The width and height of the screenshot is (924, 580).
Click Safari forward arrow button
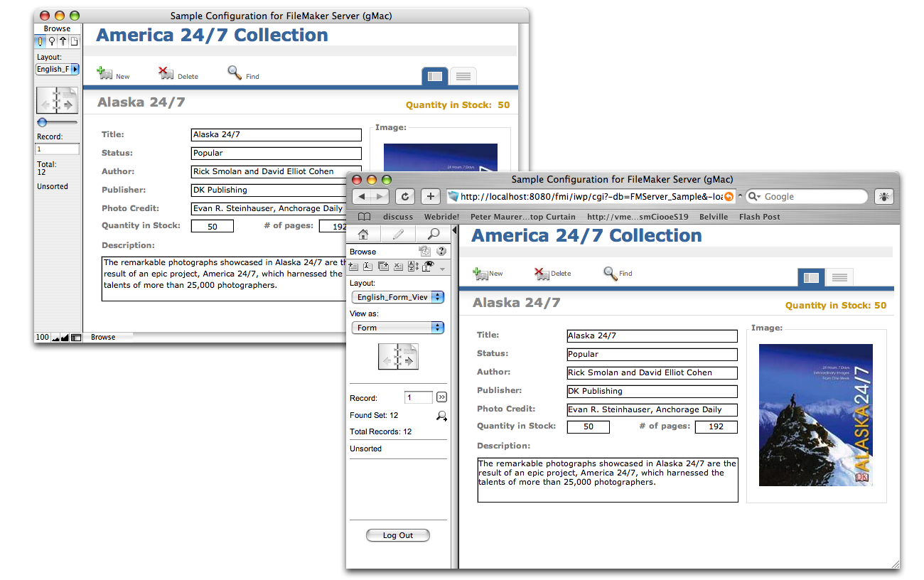[x=380, y=196]
